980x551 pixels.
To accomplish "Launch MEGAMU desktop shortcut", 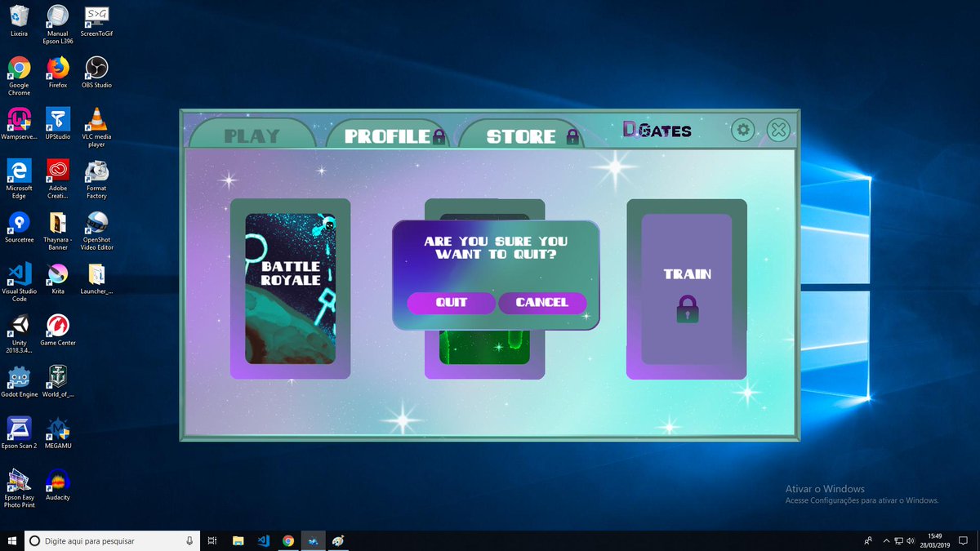I will click(x=57, y=433).
